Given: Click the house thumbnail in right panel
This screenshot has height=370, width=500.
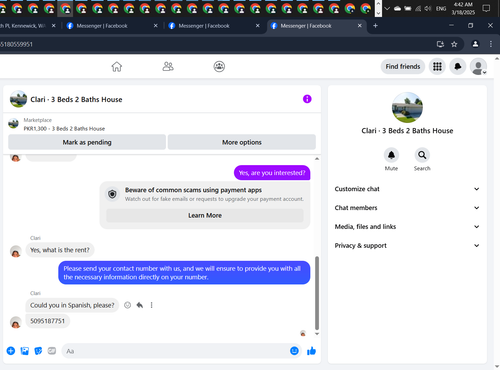Looking at the screenshot, I should (x=407, y=108).
